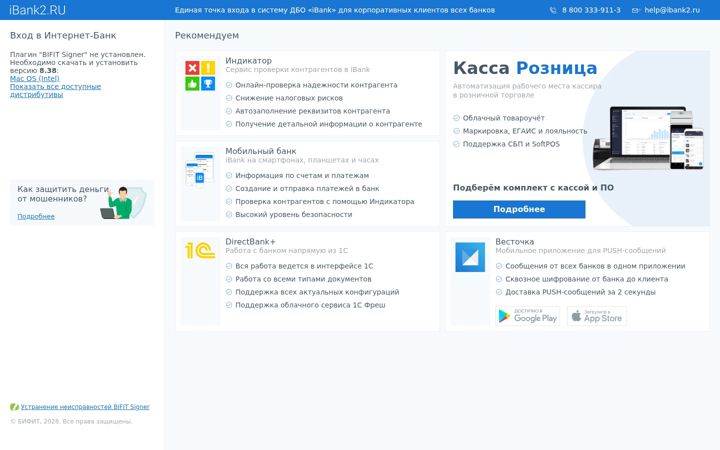The image size is (720, 450).
Task: Open the Google Play store badge
Action: click(528, 316)
